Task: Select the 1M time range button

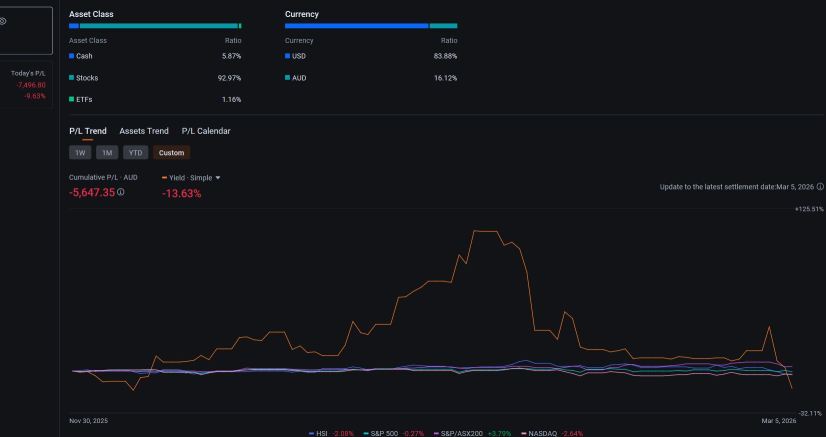Action: (107, 153)
